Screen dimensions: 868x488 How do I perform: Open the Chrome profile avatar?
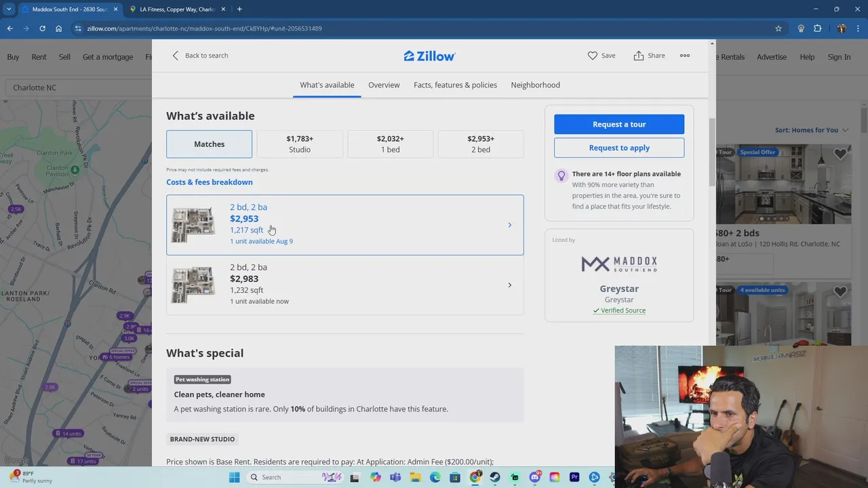point(842,28)
